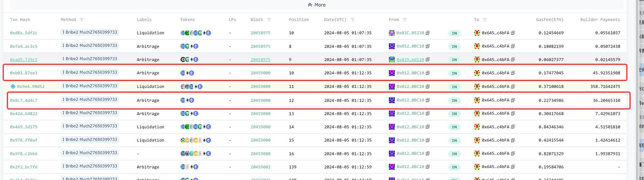This screenshot has width=644, height=180.
Task: Open transaction 0xfa4…ac3c5
Action: 24,46
